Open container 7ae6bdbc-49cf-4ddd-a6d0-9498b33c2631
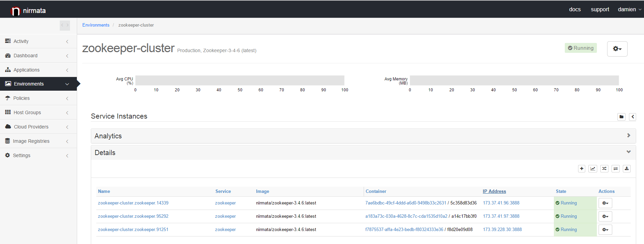The height and width of the screenshot is (244, 644). point(406,203)
